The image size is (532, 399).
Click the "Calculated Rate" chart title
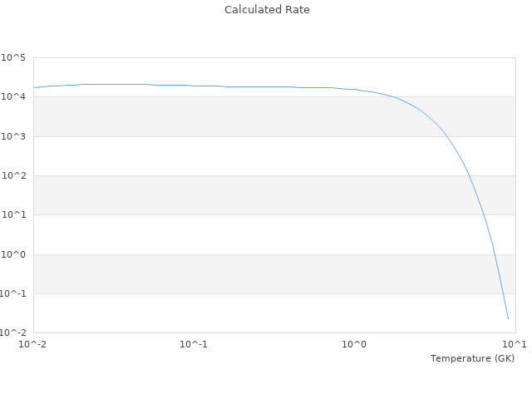point(267,10)
